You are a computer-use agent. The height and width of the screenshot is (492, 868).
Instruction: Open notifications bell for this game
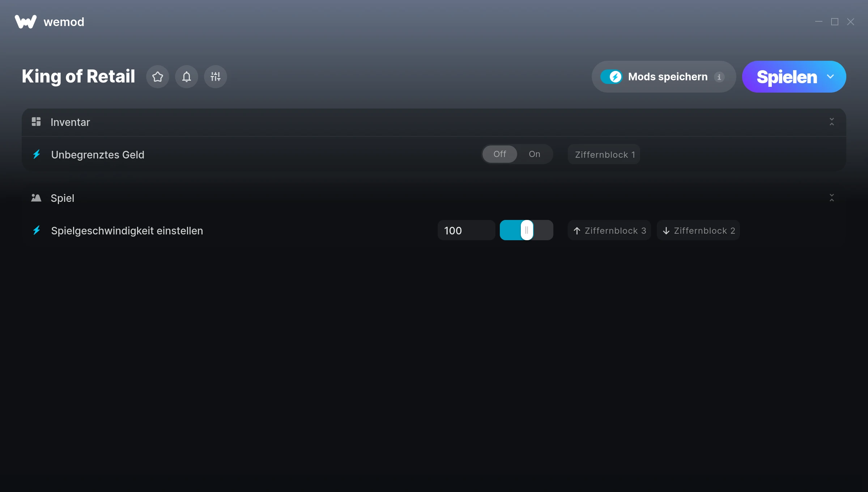[187, 77]
